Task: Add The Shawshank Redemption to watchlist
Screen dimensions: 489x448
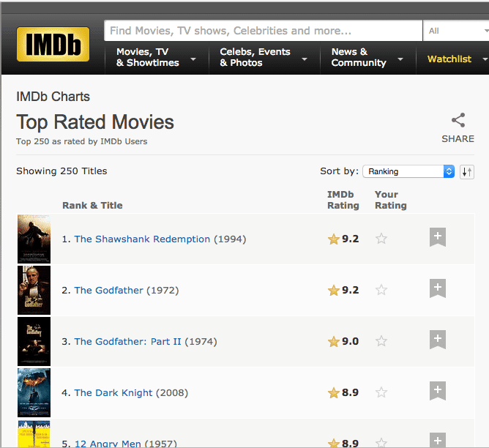Action: tap(437, 237)
